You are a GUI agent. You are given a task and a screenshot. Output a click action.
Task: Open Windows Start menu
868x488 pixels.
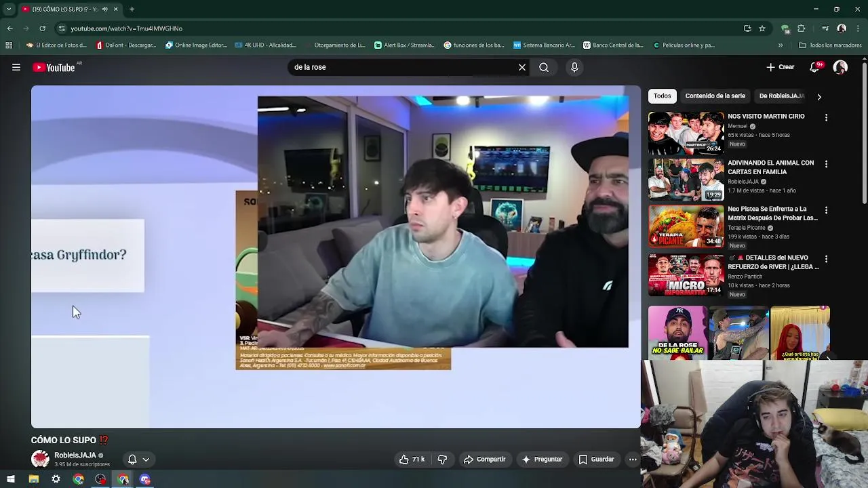[x=10, y=479]
